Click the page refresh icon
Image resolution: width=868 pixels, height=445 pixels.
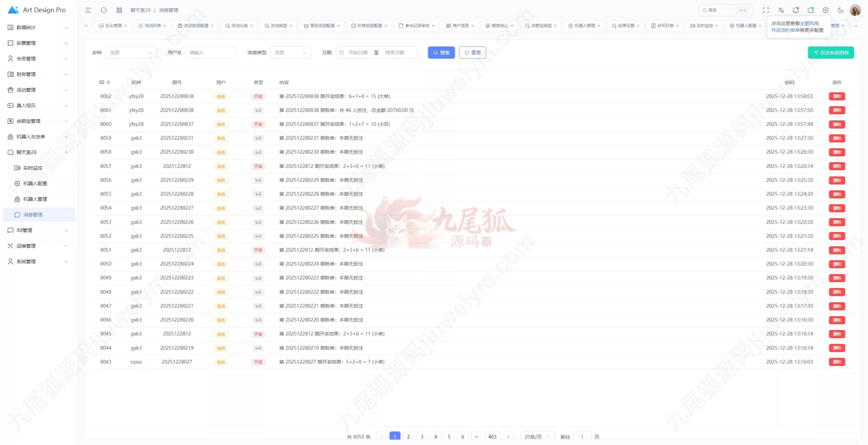point(104,10)
